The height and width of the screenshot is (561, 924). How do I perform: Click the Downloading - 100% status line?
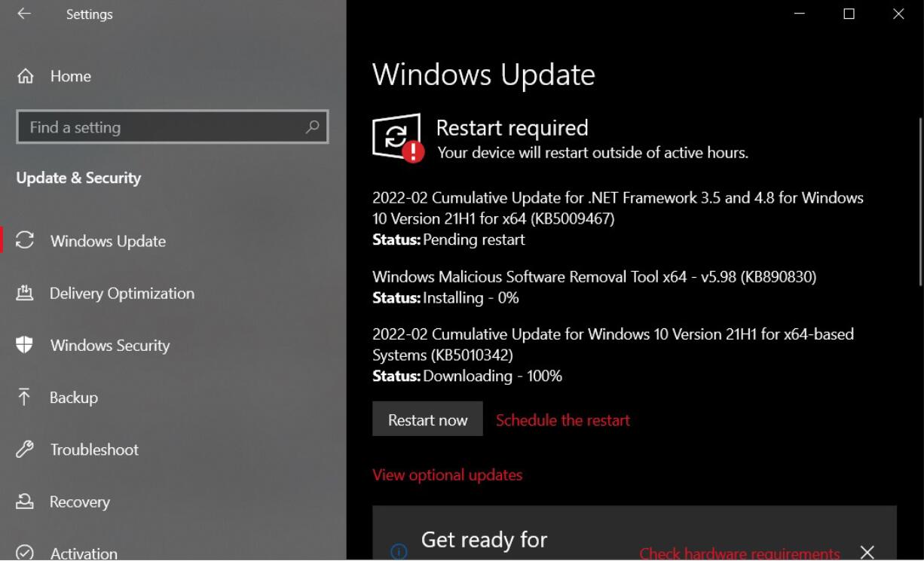(467, 375)
